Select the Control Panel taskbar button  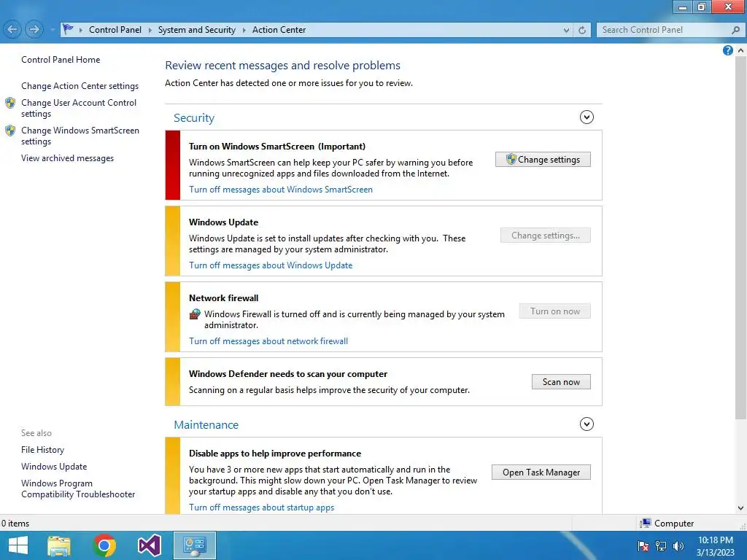(194, 545)
